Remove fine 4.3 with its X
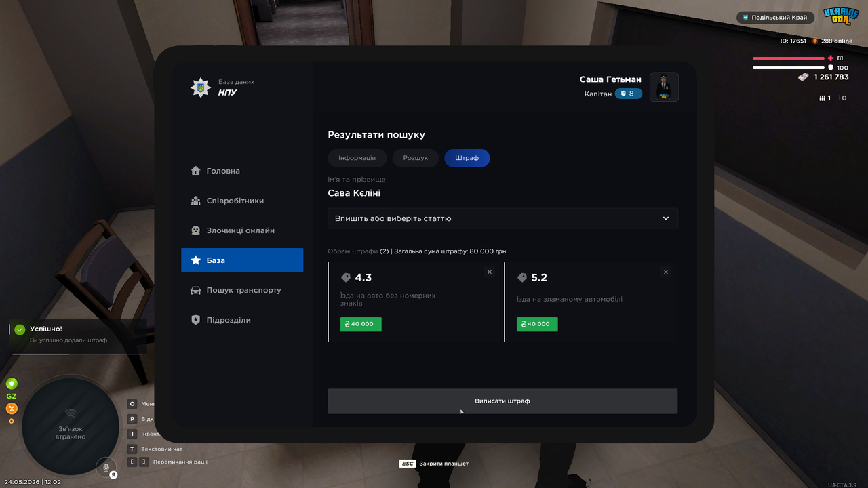The width and height of the screenshot is (868, 488). 490,272
